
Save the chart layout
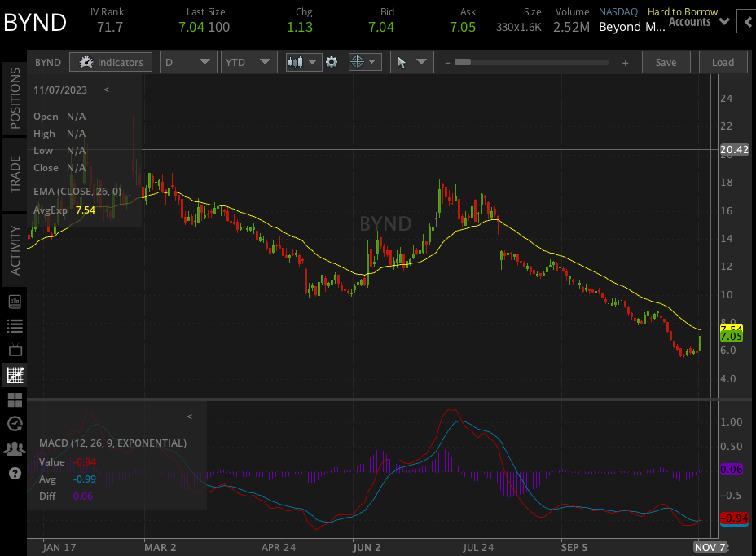666,62
